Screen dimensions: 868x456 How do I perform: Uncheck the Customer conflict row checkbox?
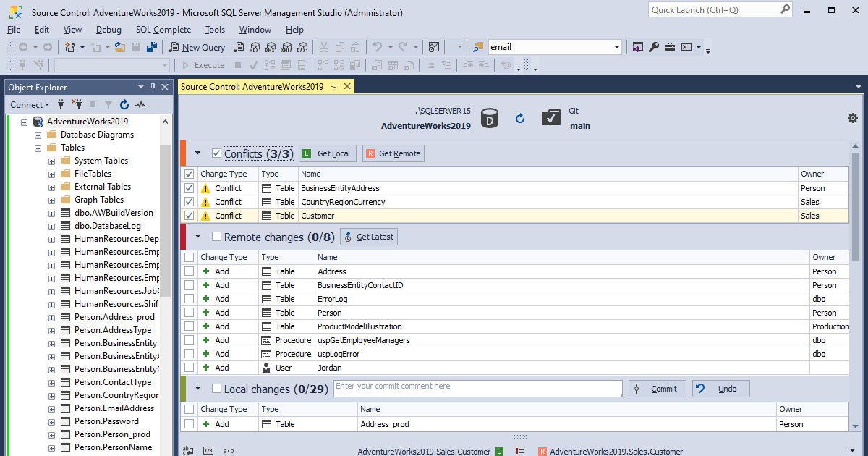(x=189, y=215)
